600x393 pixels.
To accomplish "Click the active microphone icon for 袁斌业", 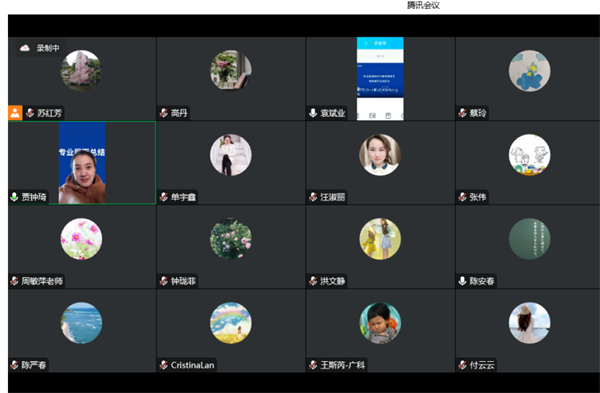I will pos(313,113).
